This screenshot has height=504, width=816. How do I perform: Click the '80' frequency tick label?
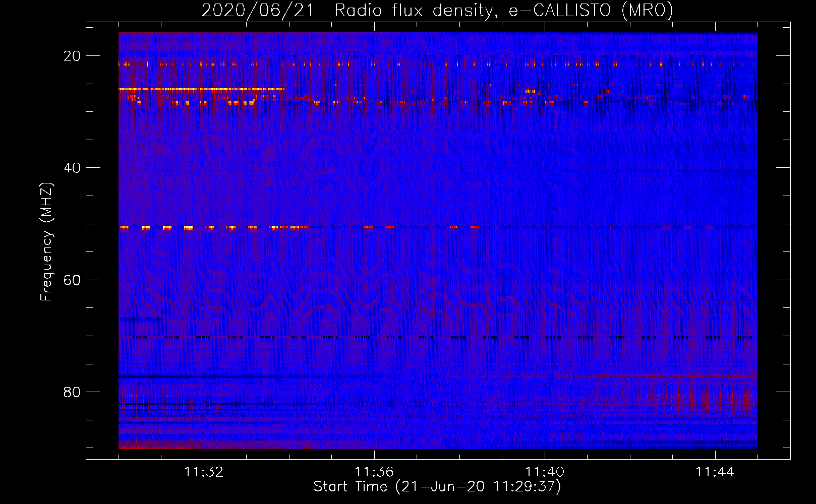72,392
